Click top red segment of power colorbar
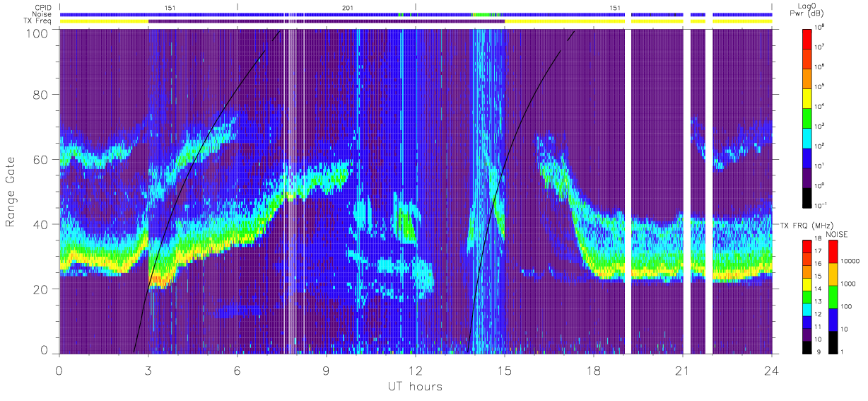Screen dimensions: 868x401 tap(808, 38)
